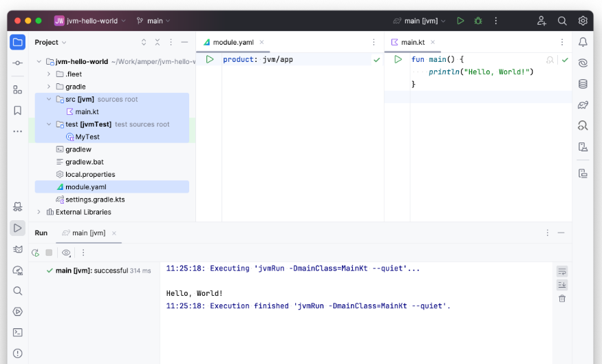Open the Database tool window

coord(583,84)
